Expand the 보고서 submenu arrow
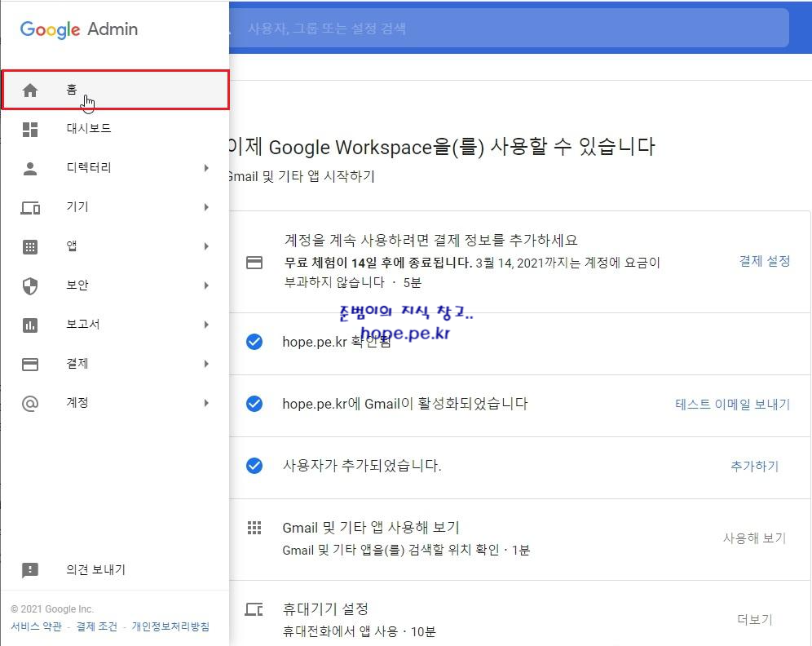Image resolution: width=812 pixels, height=646 pixels. click(206, 325)
